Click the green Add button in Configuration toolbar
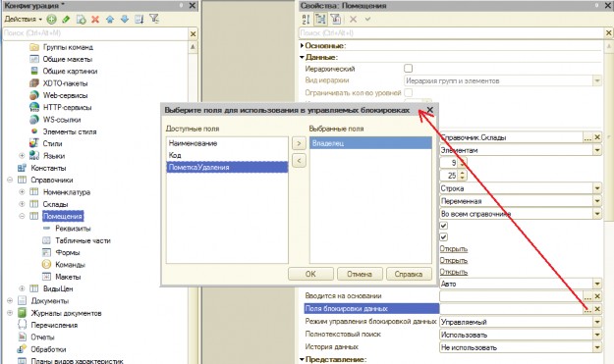Image resolution: width=614 pixels, height=364 pixels. [51, 20]
